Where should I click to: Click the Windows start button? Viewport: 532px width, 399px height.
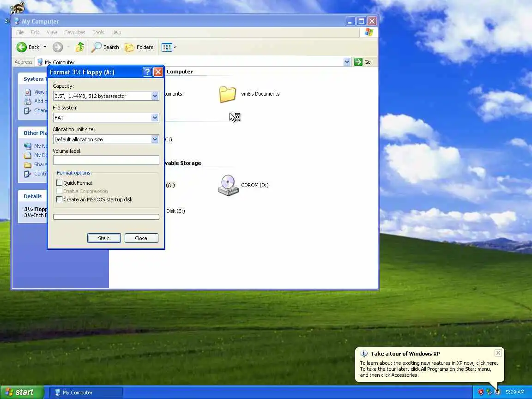click(x=22, y=392)
